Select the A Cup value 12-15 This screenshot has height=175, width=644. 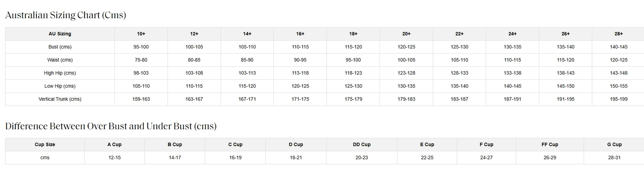coord(114,157)
